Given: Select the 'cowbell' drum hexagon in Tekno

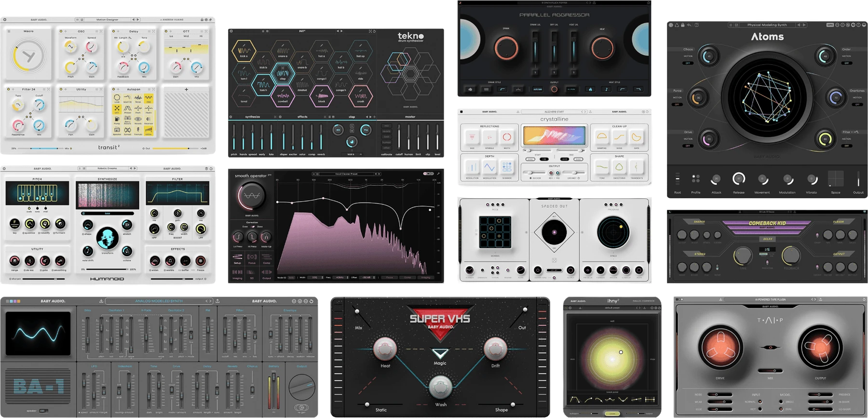Looking at the screenshot, I should [x=283, y=96].
